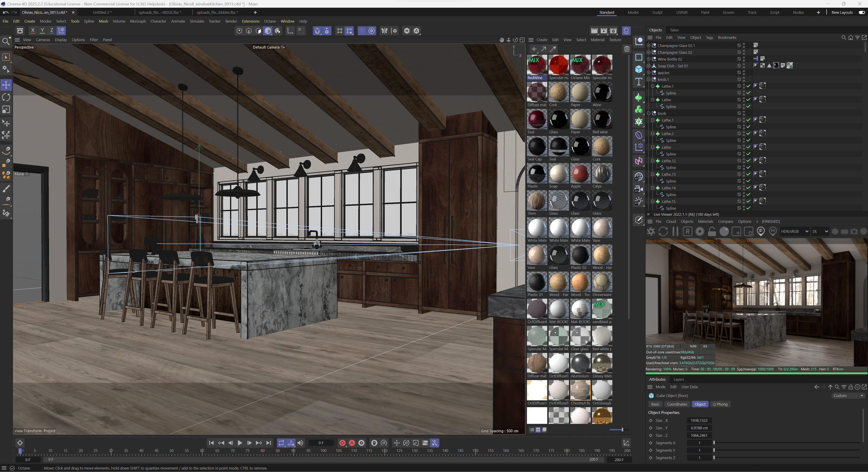Switch to the Takes tab
This screenshot has width=868, height=472.
674,30
